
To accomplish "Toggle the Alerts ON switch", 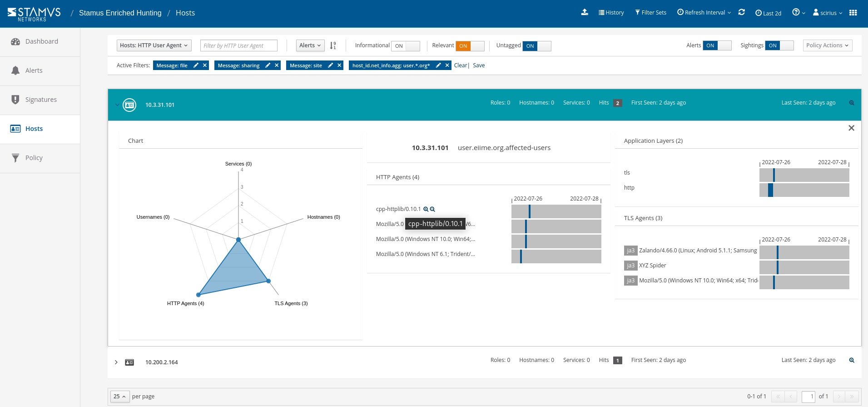I will click(x=717, y=45).
